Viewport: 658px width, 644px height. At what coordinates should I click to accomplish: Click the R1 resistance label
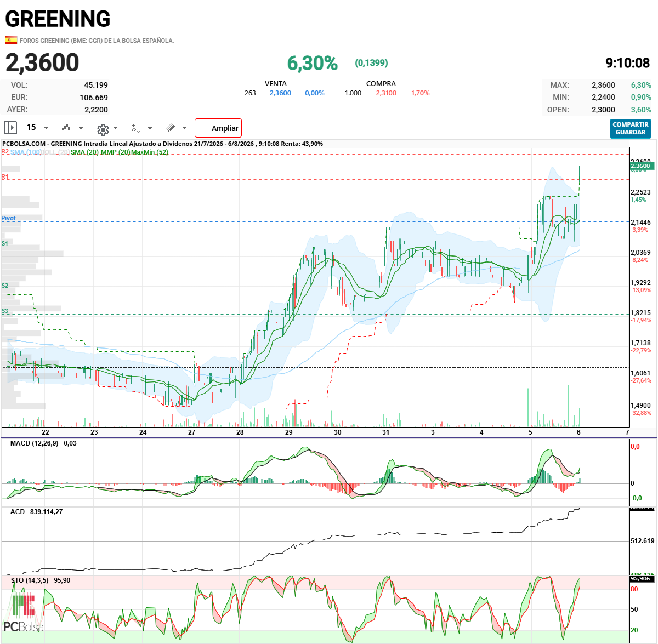point(5,176)
